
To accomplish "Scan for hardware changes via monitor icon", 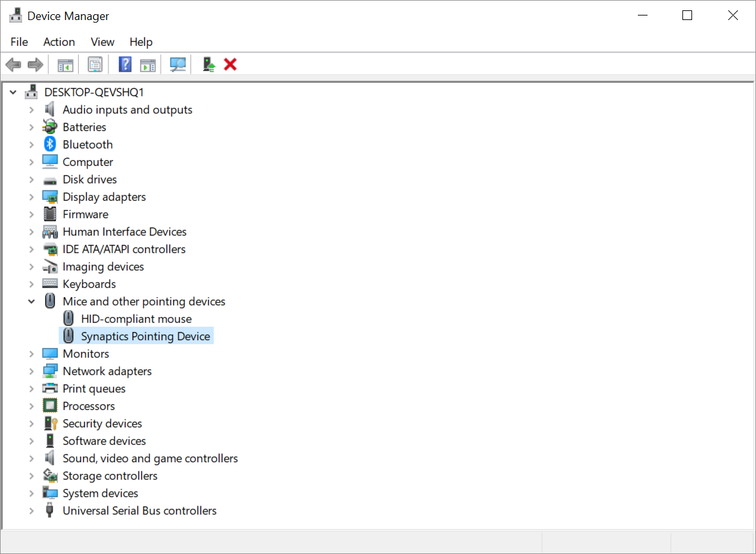I will [x=178, y=64].
